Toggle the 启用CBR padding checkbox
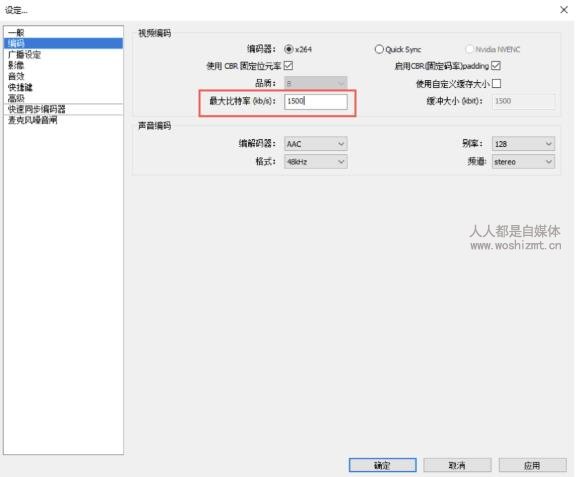Viewport: 577px width, 477px height. tap(496, 66)
